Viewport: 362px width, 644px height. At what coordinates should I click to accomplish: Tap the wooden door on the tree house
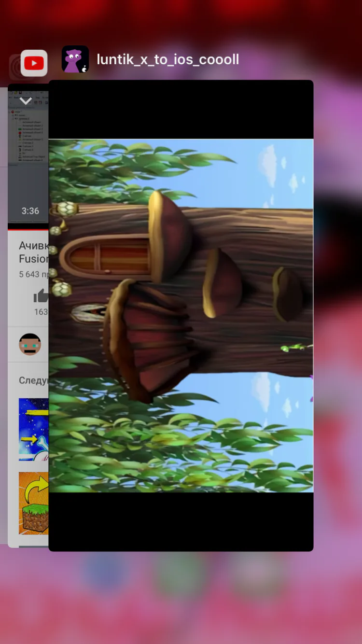click(x=106, y=256)
